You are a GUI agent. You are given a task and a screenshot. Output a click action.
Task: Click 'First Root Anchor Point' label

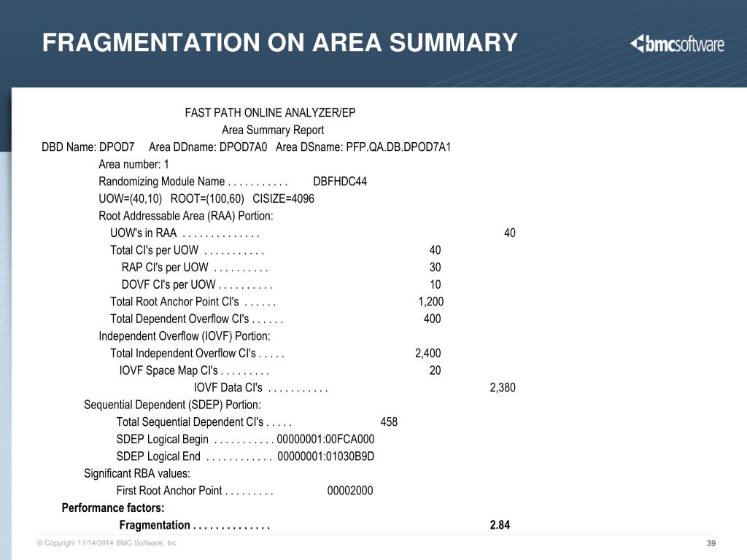pos(169,491)
